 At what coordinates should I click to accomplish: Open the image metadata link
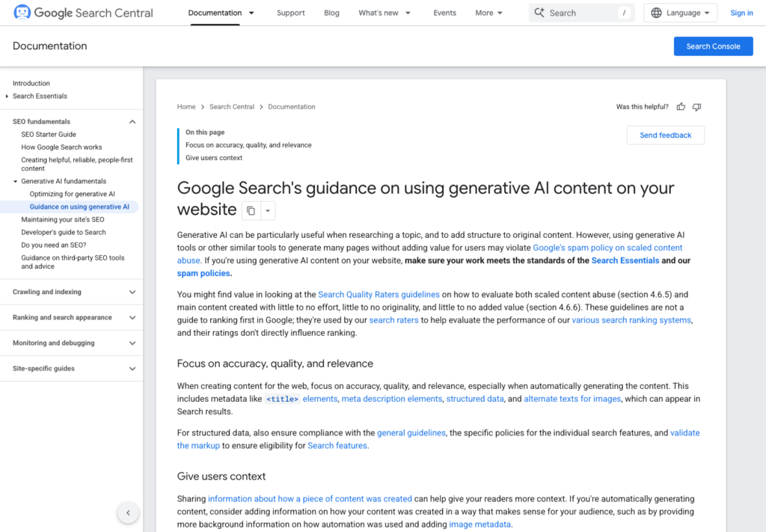coord(479,525)
